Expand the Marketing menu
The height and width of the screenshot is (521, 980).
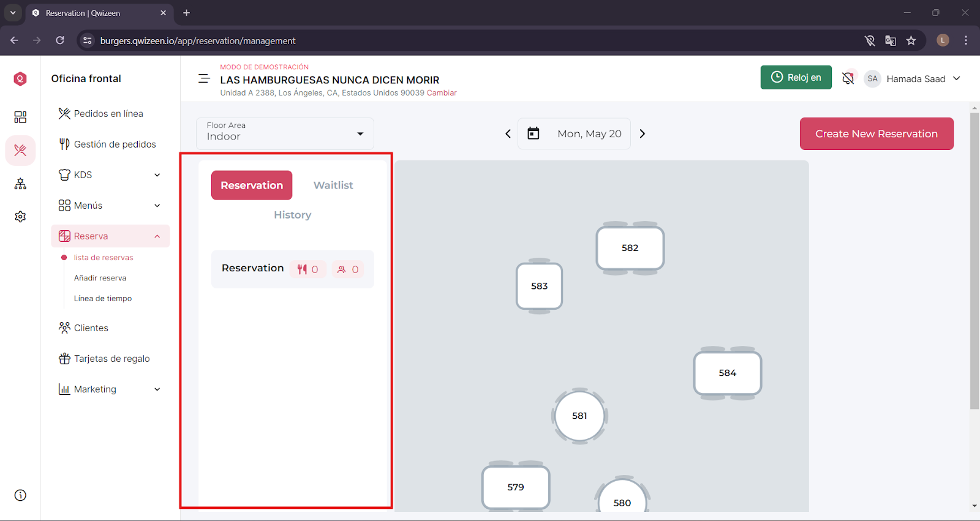click(110, 389)
